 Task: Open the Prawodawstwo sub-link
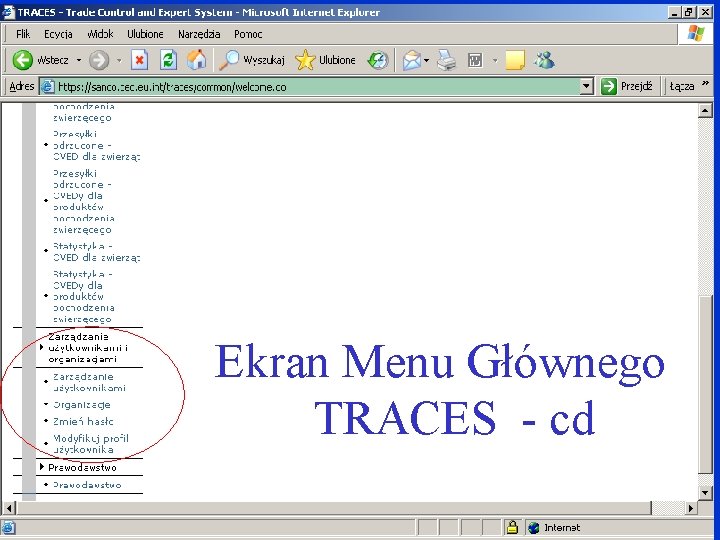[87, 485]
